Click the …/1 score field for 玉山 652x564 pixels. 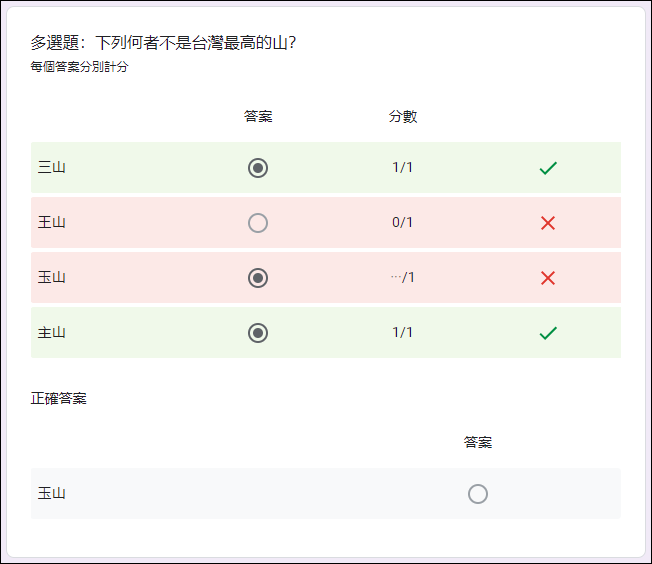click(403, 278)
